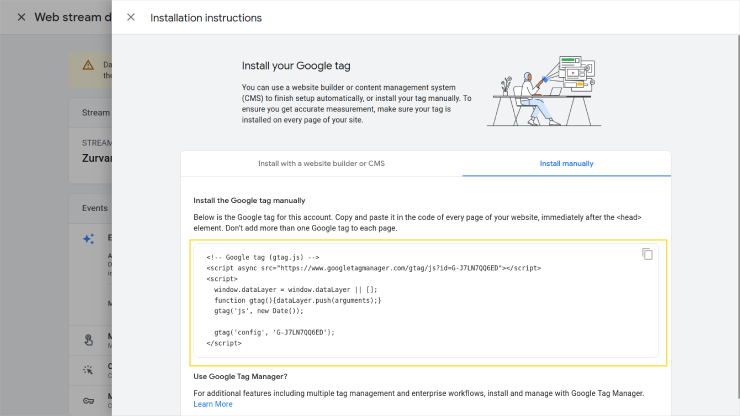Viewport: 740px width, 416px height.
Task: Switch to Install with a website builder tab
Action: pos(321,163)
